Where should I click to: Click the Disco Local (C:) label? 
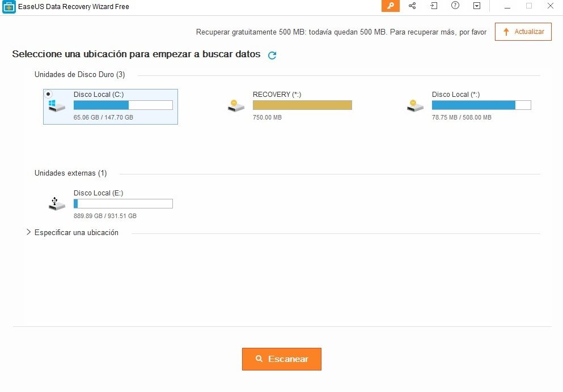click(x=99, y=95)
